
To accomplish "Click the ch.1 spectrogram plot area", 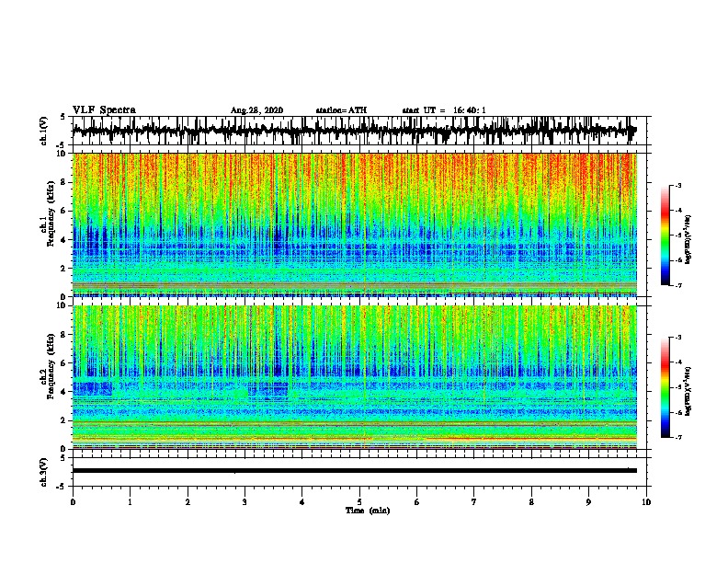I will pyautogui.click(x=355, y=224).
